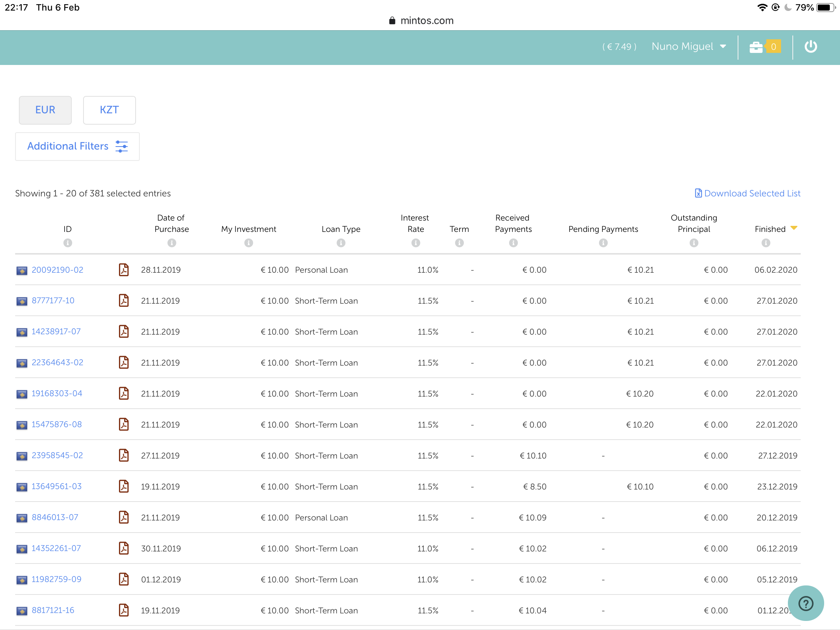Open the briefcase cart icon
Viewport: 840px width, 630px height.
pos(756,47)
